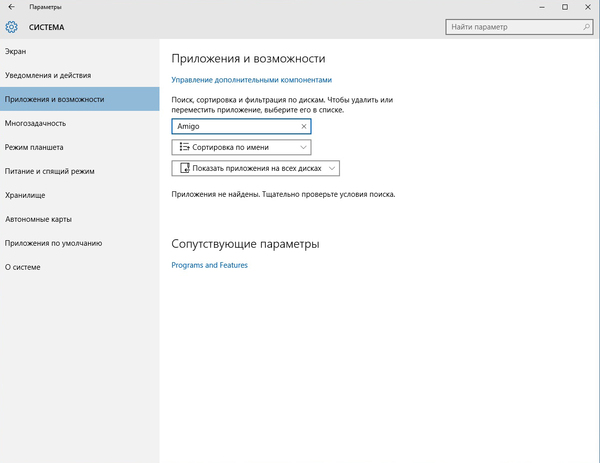This screenshot has width=600, height=463.
Task: Click the System gear icon
Action: click(11, 27)
